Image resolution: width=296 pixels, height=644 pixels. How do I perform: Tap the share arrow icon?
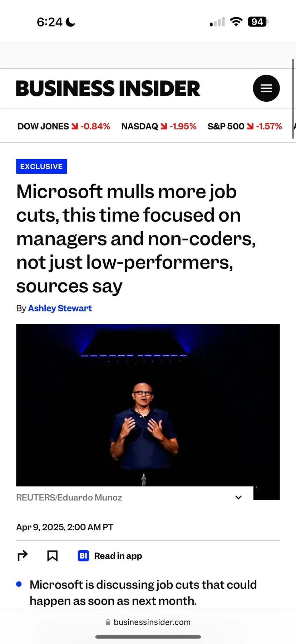23,556
